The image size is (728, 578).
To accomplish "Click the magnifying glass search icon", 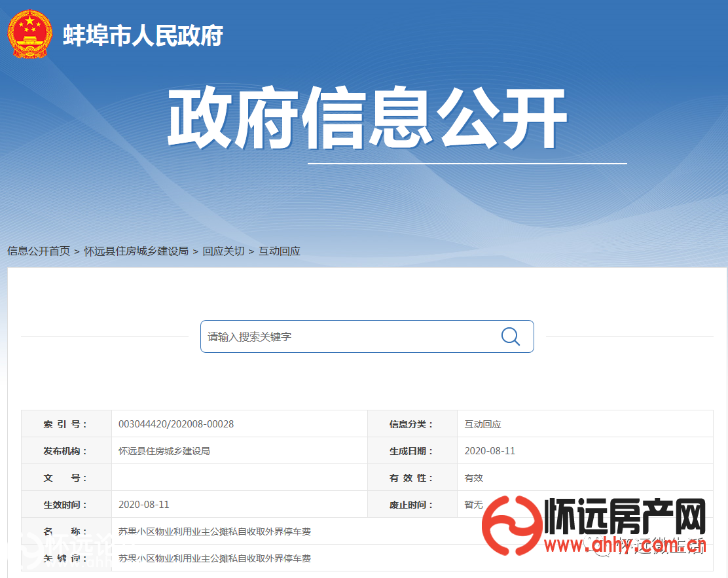I will pos(510,336).
